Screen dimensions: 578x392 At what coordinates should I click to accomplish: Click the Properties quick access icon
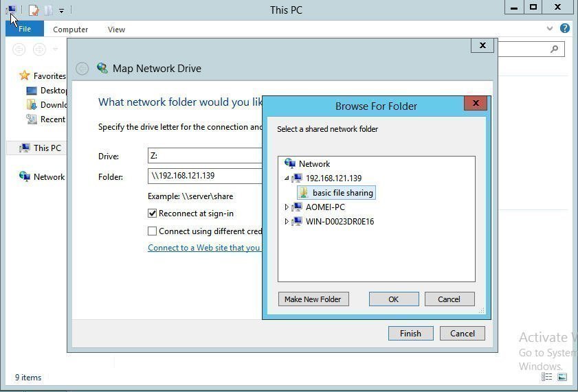click(34, 10)
